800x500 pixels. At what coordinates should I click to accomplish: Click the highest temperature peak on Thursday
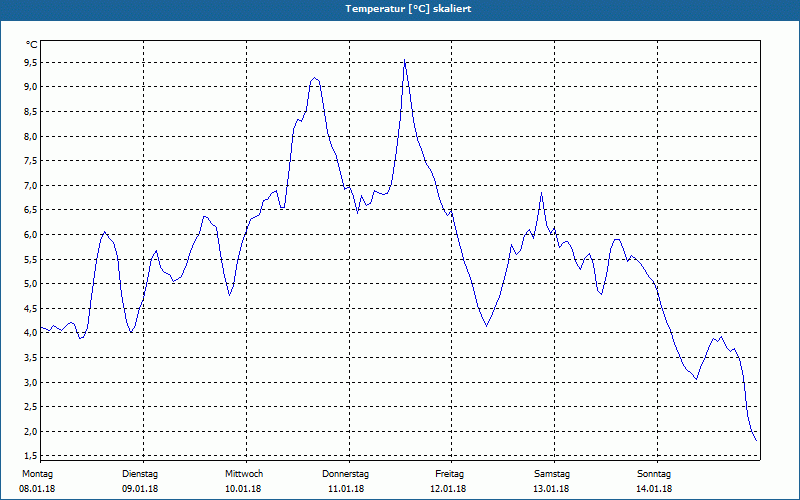(405, 60)
